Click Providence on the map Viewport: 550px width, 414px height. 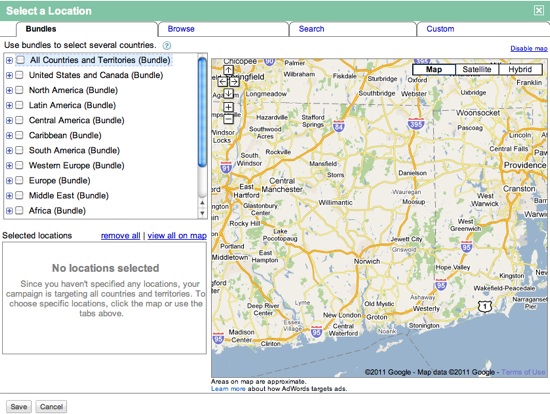point(525,165)
